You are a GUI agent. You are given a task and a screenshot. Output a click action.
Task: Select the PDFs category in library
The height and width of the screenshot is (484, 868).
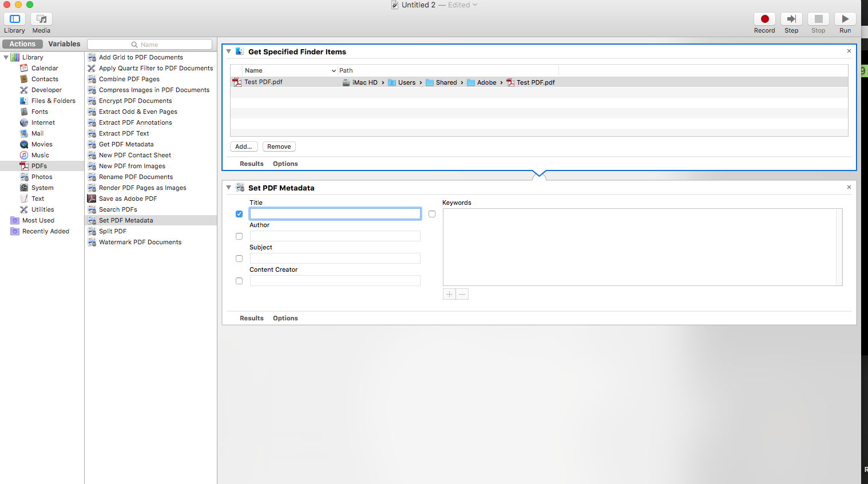point(39,166)
